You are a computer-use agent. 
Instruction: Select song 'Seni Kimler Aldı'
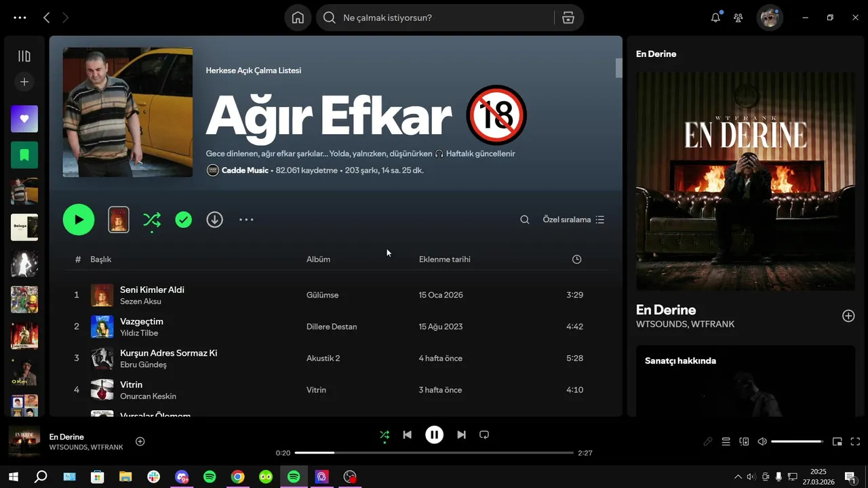(153, 289)
